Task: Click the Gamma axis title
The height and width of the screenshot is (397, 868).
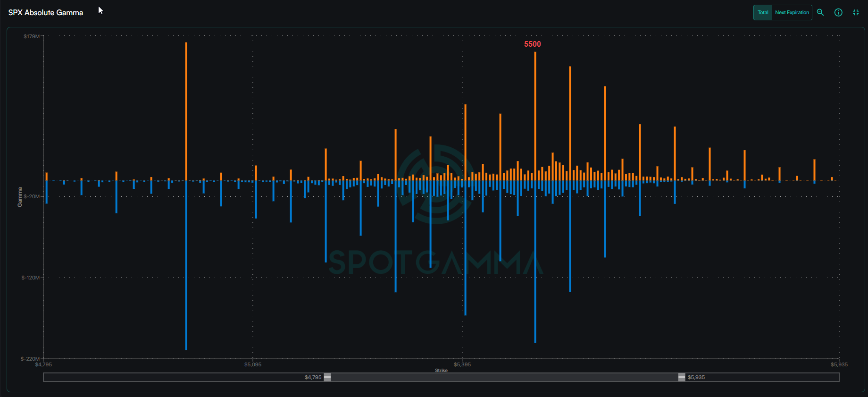Action: pyautogui.click(x=20, y=197)
